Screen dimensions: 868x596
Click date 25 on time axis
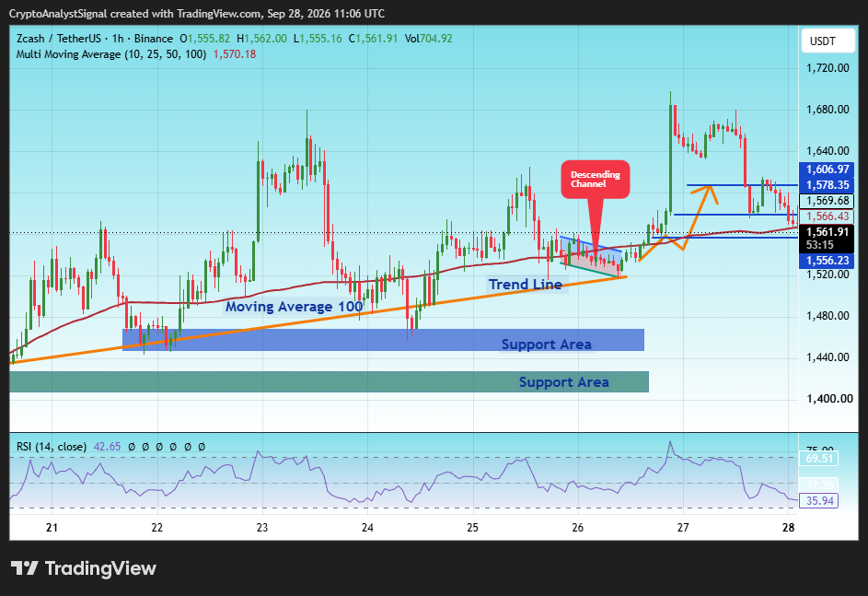(x=472, y=527)
